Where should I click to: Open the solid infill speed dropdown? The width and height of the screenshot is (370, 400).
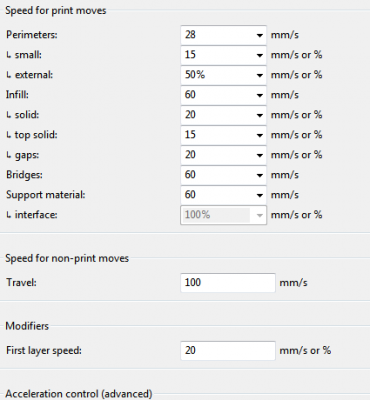pos(260,115)
